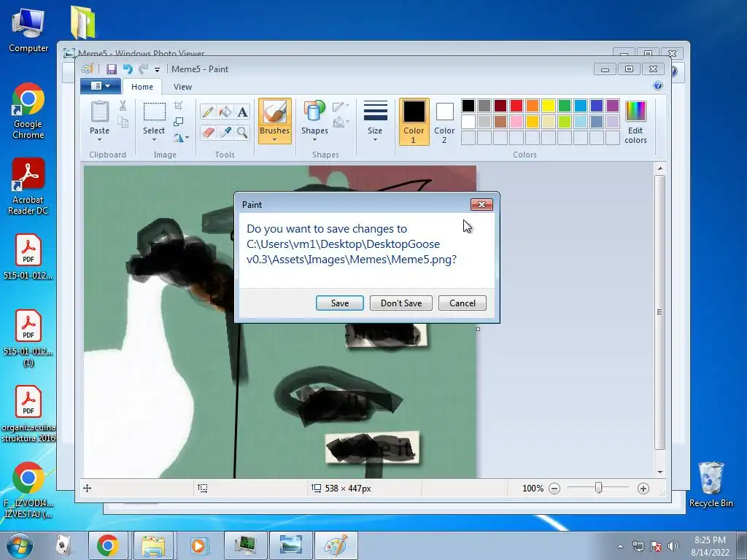The image size is (747, 560).
Task: Pick the green color swatch
Action: [x=565, y=105]
